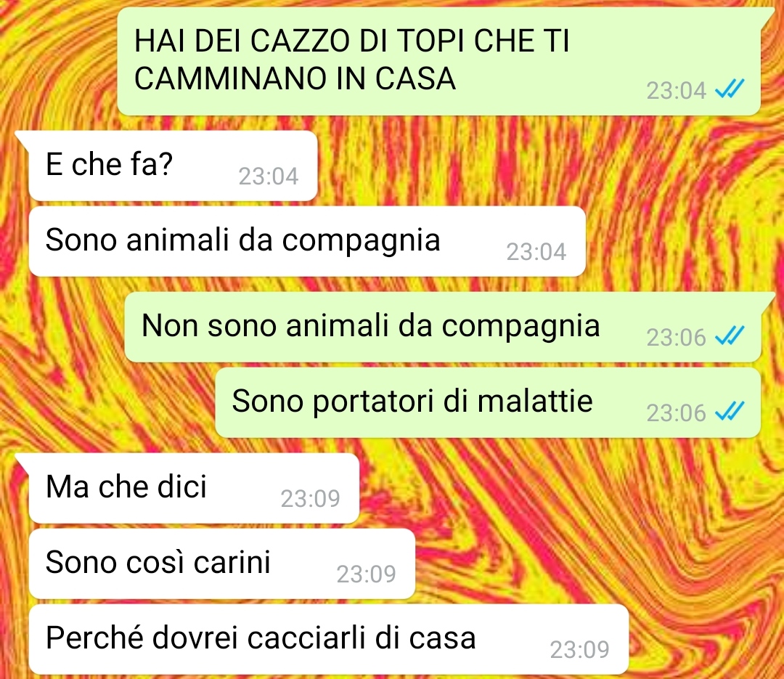
Task: Tap the read receipt ticks on 'Non sono animali da compagnia'
Action: point(730,336)
